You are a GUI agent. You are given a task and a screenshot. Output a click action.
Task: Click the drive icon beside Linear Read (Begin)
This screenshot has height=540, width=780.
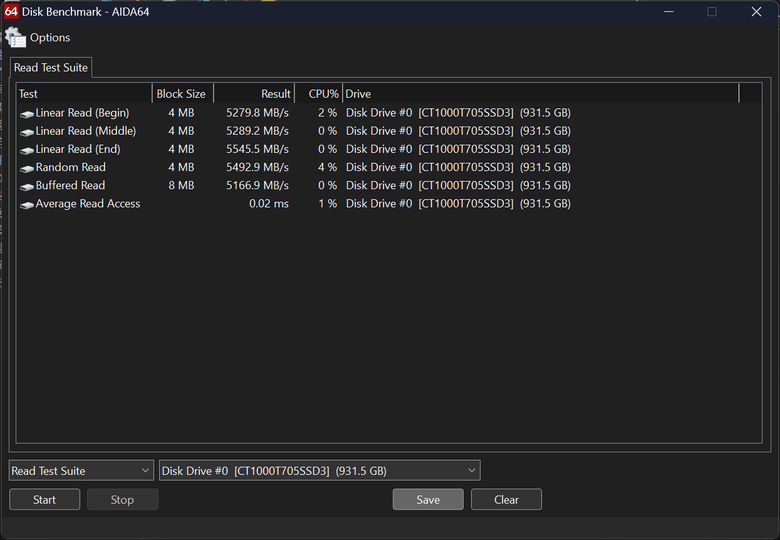pos(27,114)
